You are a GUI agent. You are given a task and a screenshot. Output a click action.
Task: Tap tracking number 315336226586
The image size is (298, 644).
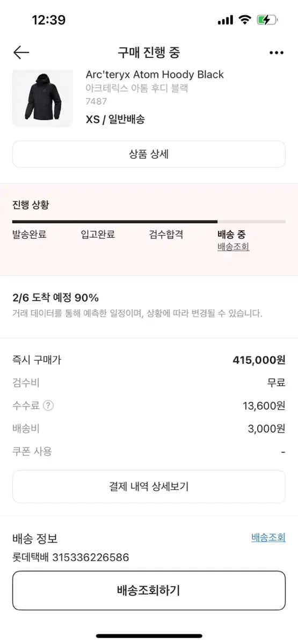click(91, 557)
